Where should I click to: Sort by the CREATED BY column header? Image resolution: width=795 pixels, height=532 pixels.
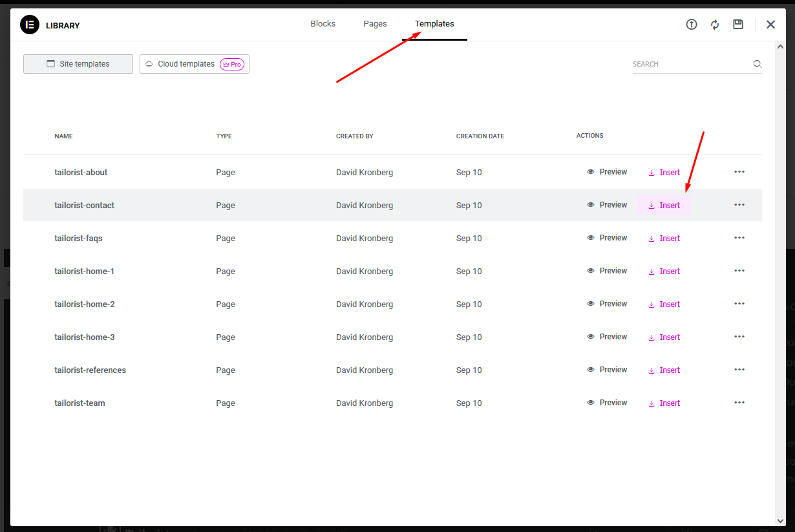[355, 136]
